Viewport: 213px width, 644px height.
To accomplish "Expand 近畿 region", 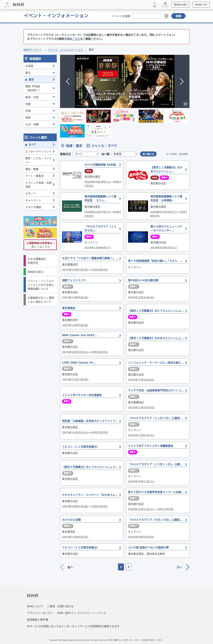I will click(40, 104).
